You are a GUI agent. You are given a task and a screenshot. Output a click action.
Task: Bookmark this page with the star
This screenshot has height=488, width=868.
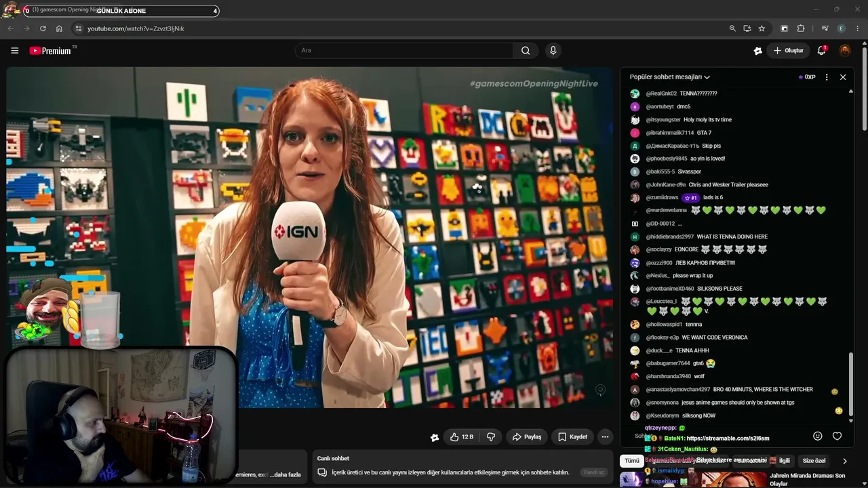pos(762,28)
